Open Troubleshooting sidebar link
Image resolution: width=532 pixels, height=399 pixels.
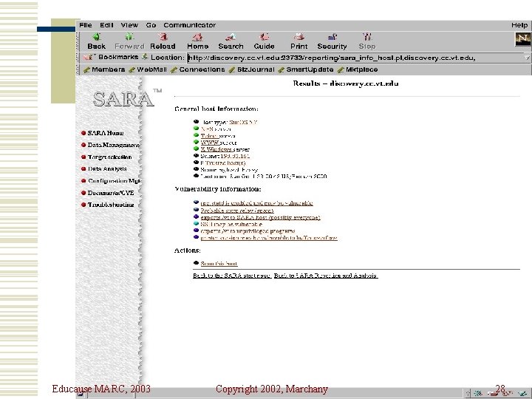[x=111, y=205]
